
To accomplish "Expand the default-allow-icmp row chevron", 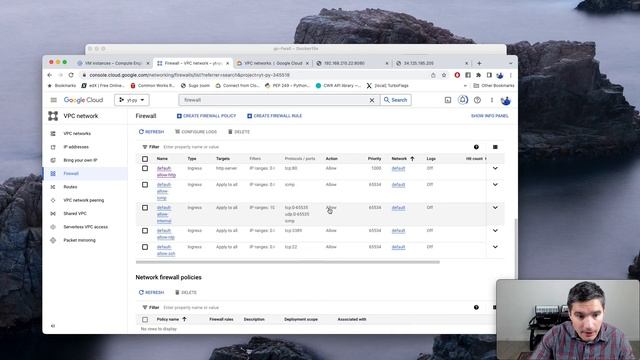I will [495, 184].
